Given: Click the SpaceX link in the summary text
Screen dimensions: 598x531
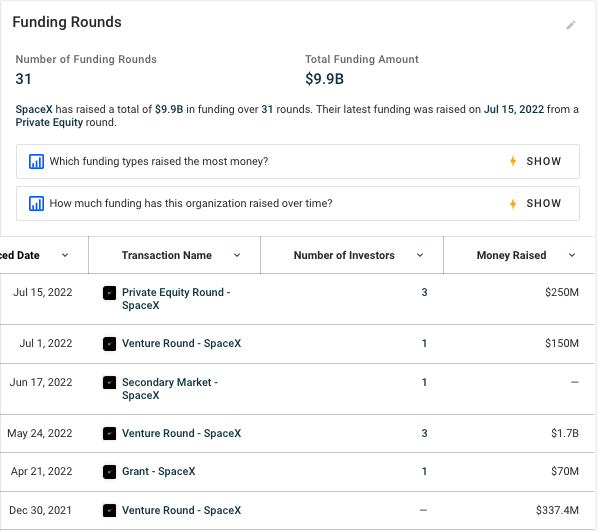Looking at the screenshot, I should [x=34, y=109].
